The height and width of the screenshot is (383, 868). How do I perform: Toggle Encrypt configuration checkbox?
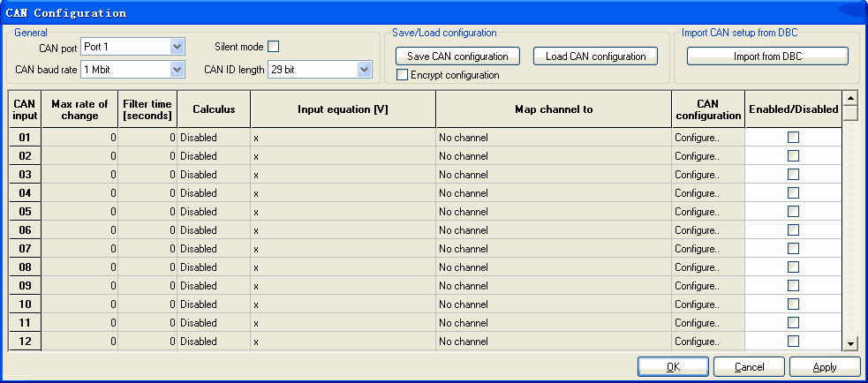coord(403,75)
